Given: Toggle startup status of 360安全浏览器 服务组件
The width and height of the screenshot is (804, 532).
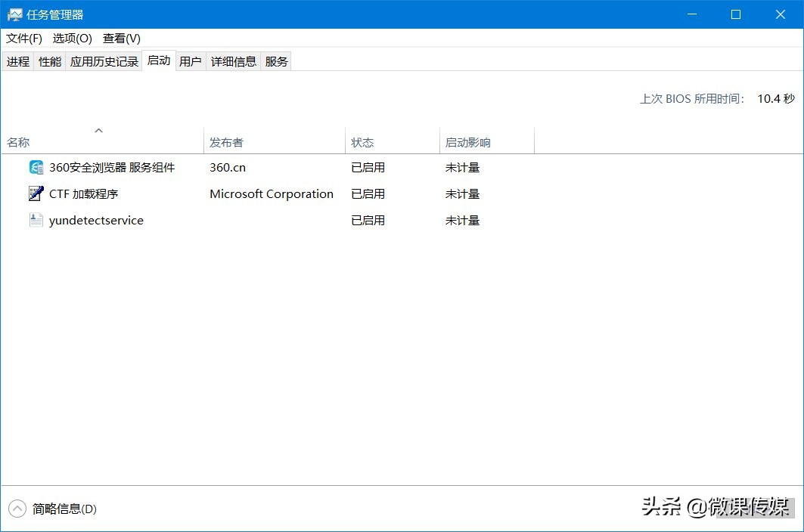Looking at the screenshot, I should [368, 167].
